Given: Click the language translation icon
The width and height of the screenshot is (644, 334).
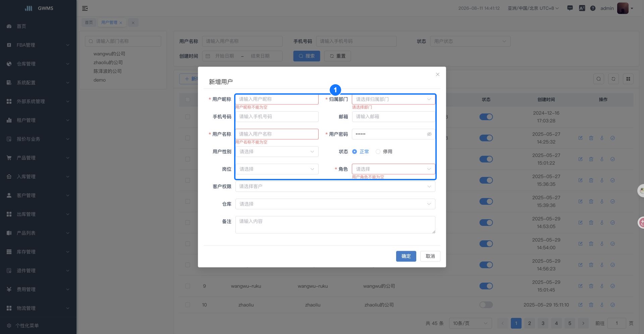Looking at the screenshot, I should click(x=582, y=8).
